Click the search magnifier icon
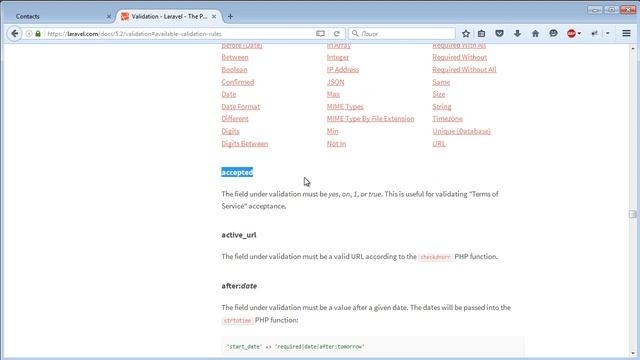Viewport: 640px width, 360px height. (355, 33)
